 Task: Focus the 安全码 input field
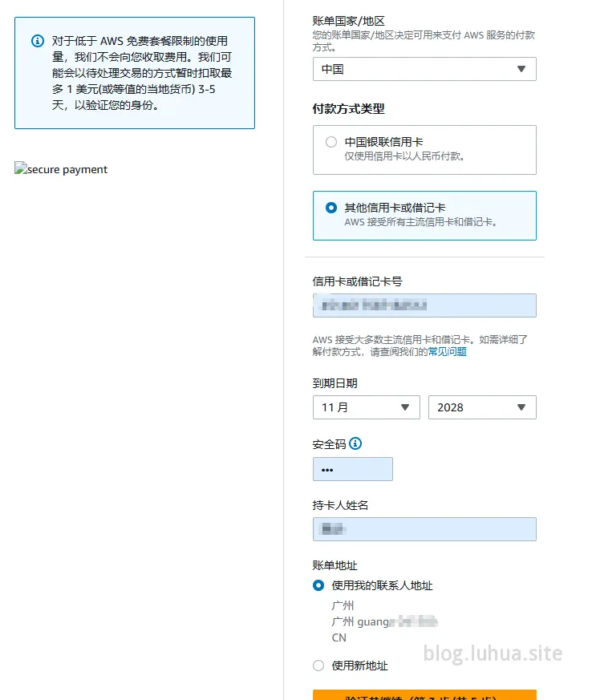pyautogui.click(x=353, y=469)
